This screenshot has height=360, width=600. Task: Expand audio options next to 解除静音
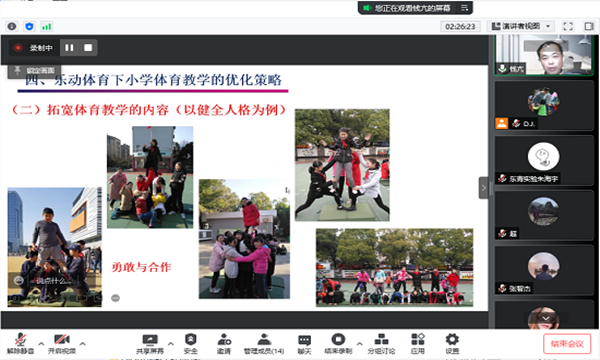click(41, 344)
